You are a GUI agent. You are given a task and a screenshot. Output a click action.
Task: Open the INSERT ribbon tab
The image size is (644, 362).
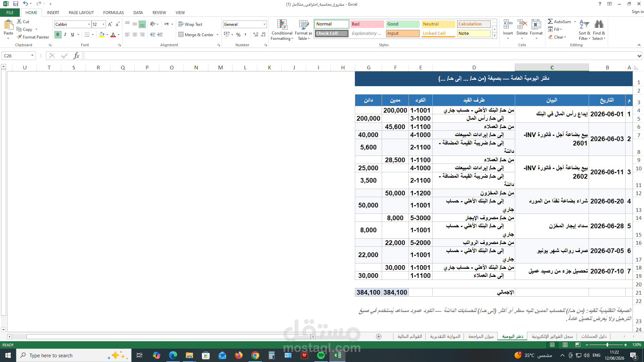pos(53,12)
